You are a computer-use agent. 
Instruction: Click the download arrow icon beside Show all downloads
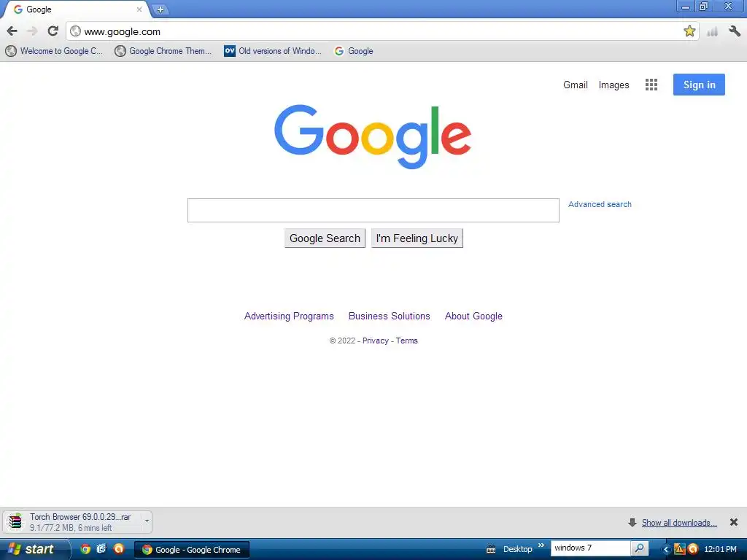click(x=632, y=522)
